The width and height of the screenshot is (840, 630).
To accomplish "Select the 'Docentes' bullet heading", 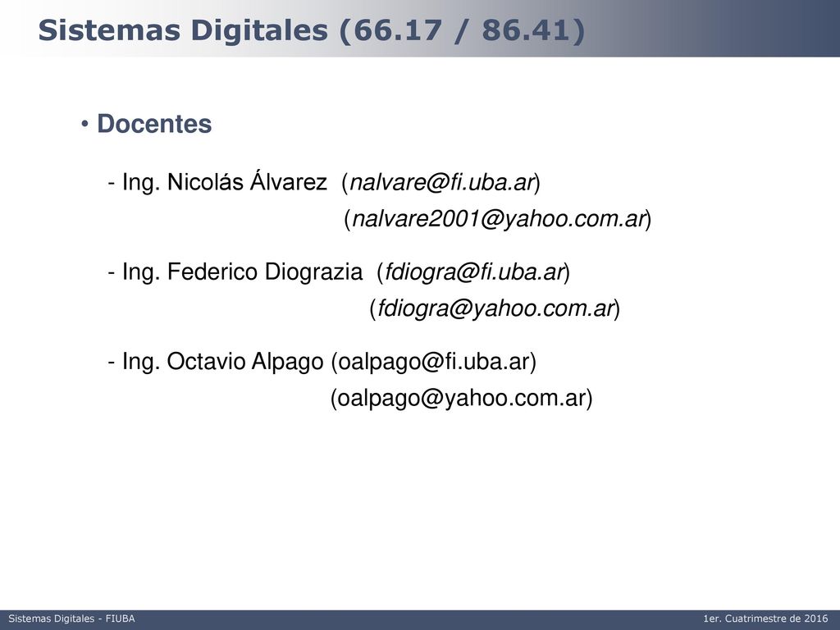I will (153, 124).
